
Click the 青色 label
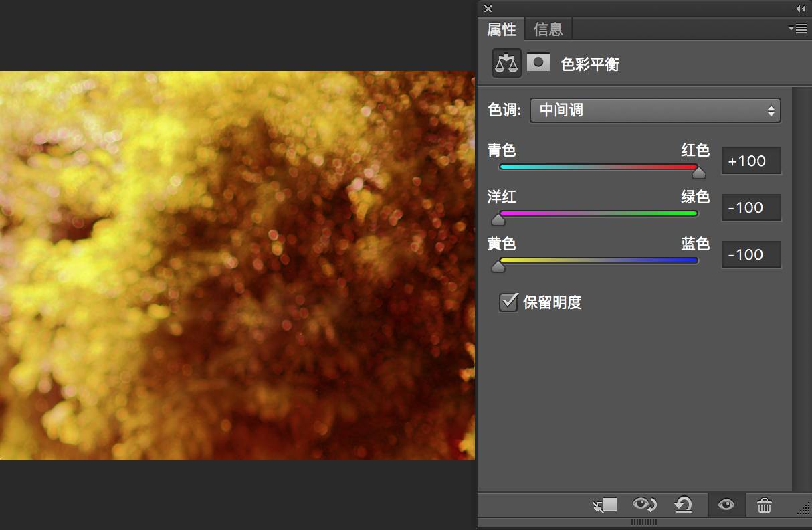502,151
